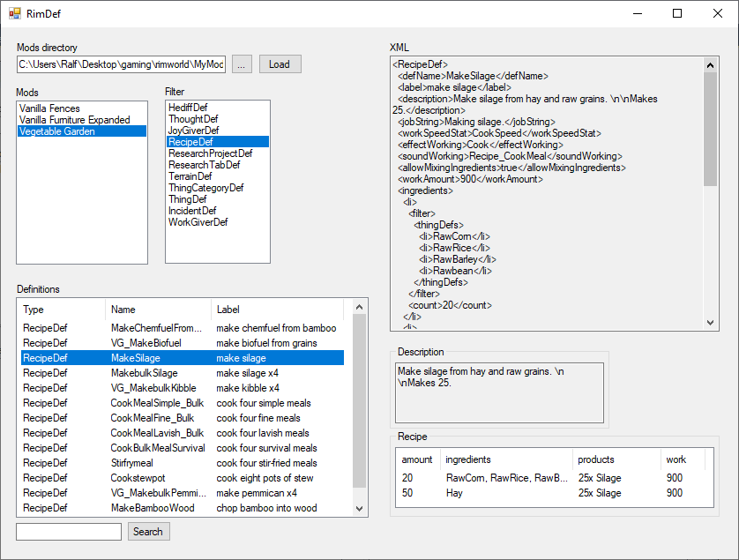739x560 pixels.
Task: Choose ResearchTabDef in the Filter list
Action: coord(218,165)
